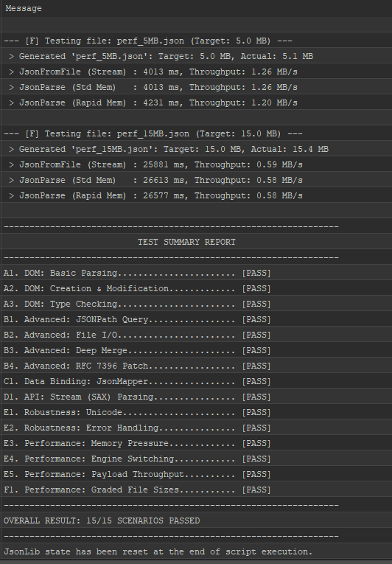Select the E5. Performance: Payload Throughput row

[x=196, y=474]
